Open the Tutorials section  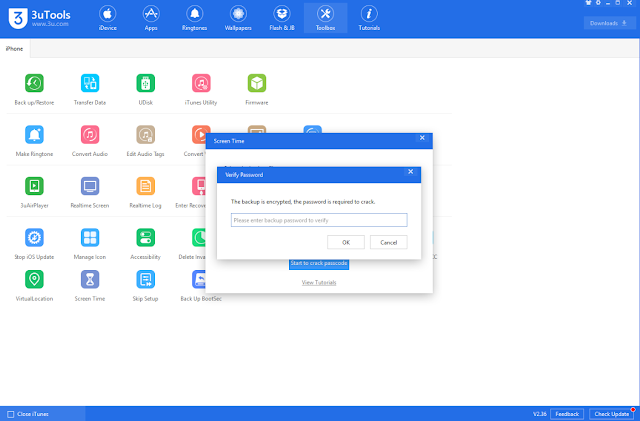click(369, 18)
